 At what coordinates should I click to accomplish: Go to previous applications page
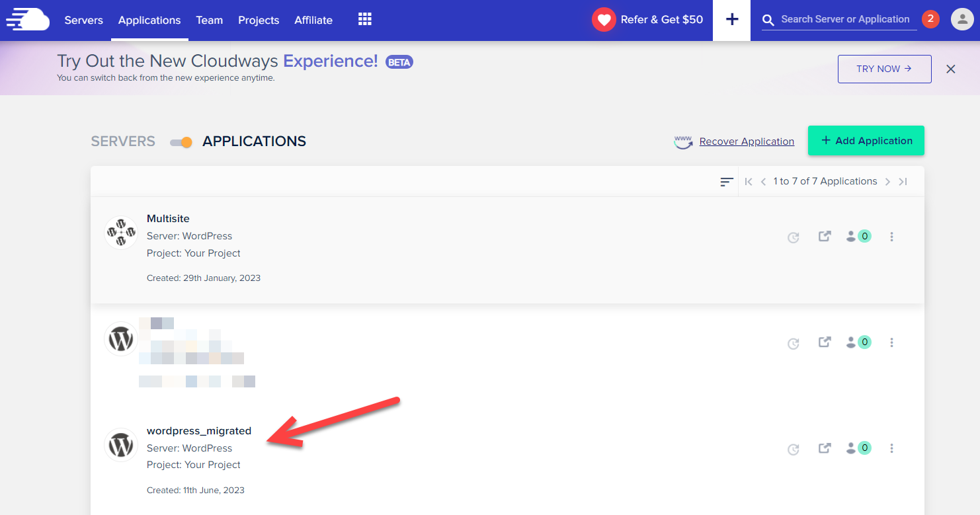tap(763, 182)
